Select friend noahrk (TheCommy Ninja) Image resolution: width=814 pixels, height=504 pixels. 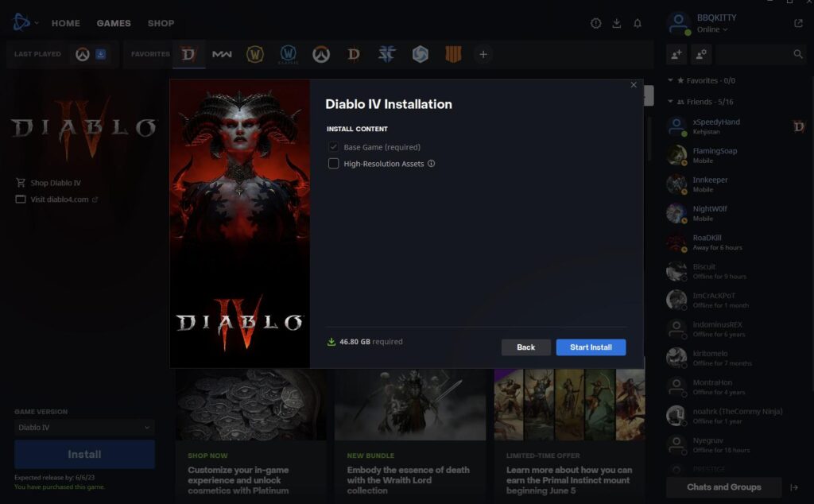pos(735,416)
